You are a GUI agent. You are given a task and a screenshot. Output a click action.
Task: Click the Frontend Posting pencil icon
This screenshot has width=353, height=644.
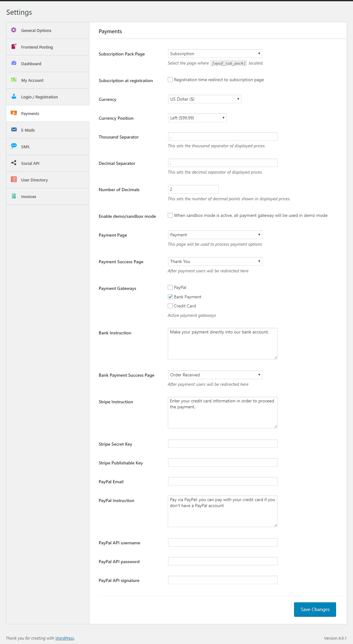tap(14, 47)
